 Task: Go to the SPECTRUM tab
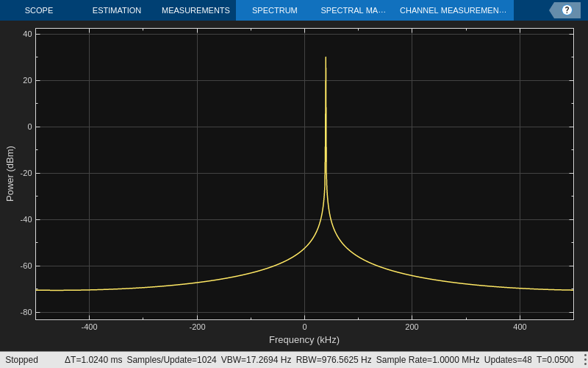coord(274,10)
